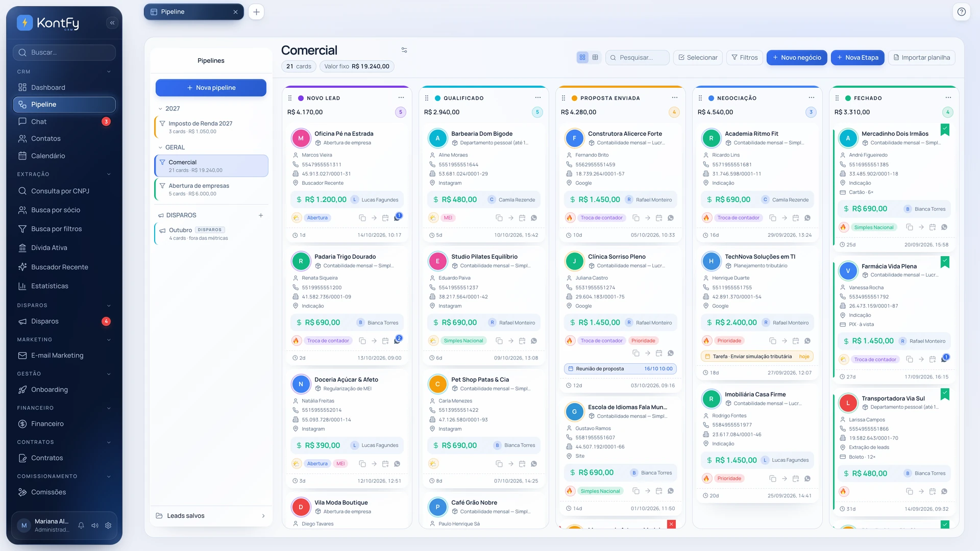Toggle won checkbox on Transportadora Via Sul
This screenshot has height=551, width=980.
(945, 394)
